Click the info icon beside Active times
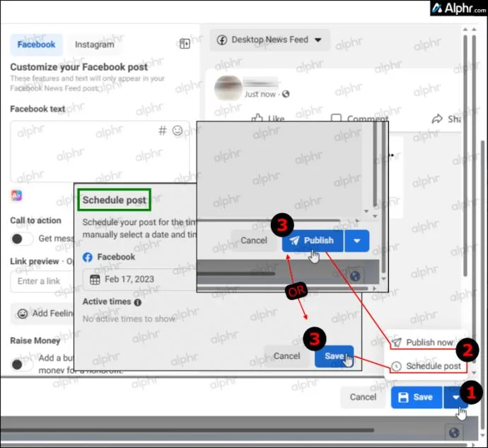 click(137, 302)
